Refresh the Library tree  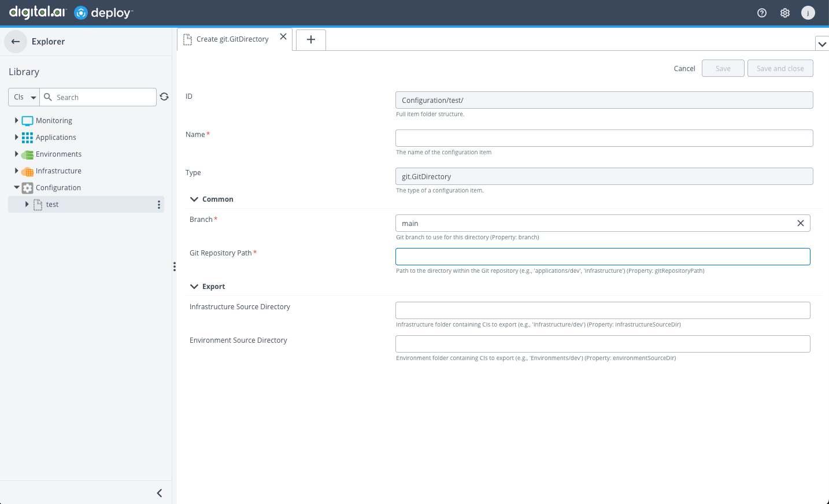click(x=164, y=97)
